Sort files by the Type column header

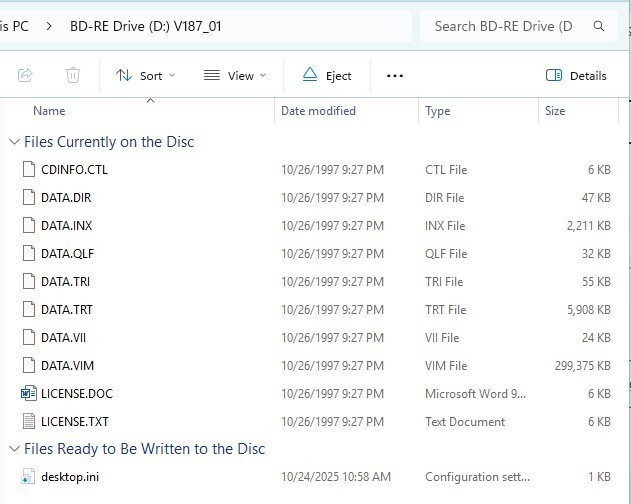(x=437, y=111)
